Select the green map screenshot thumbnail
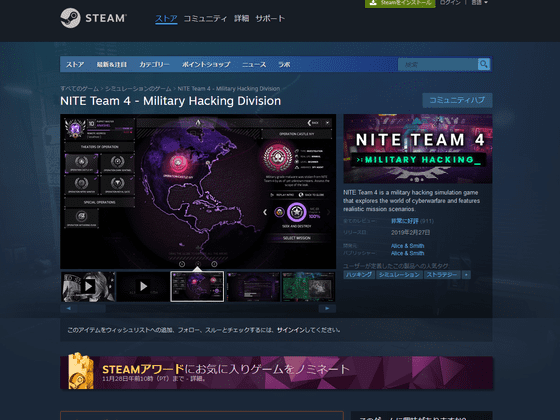This screenshot has width=560, height=420. tap(309, 286)
